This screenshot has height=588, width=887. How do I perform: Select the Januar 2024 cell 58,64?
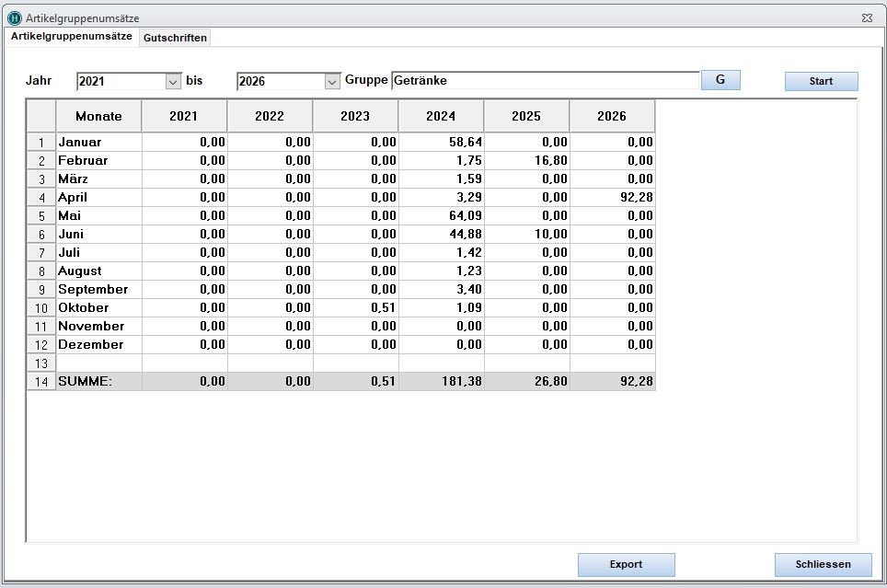tap(441, 143)
